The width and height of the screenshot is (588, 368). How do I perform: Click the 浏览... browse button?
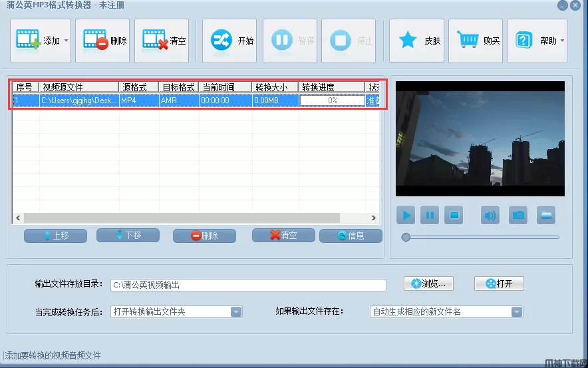coord(428,283)
